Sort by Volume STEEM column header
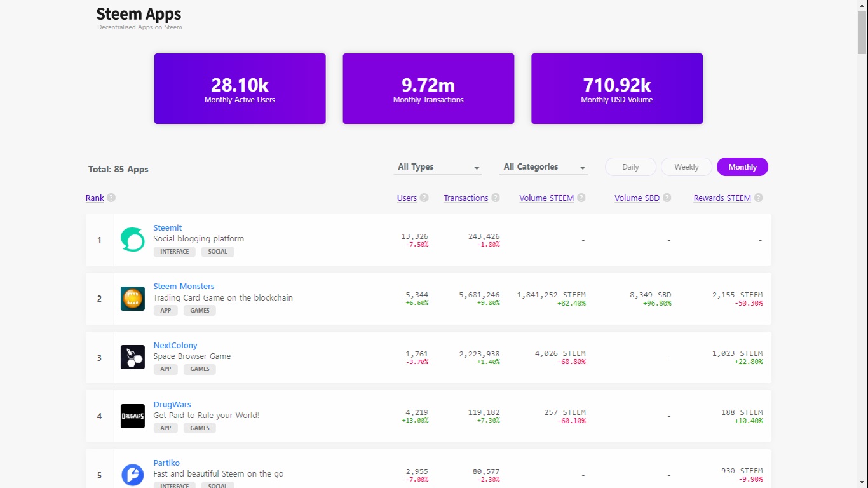 (546, 198)
